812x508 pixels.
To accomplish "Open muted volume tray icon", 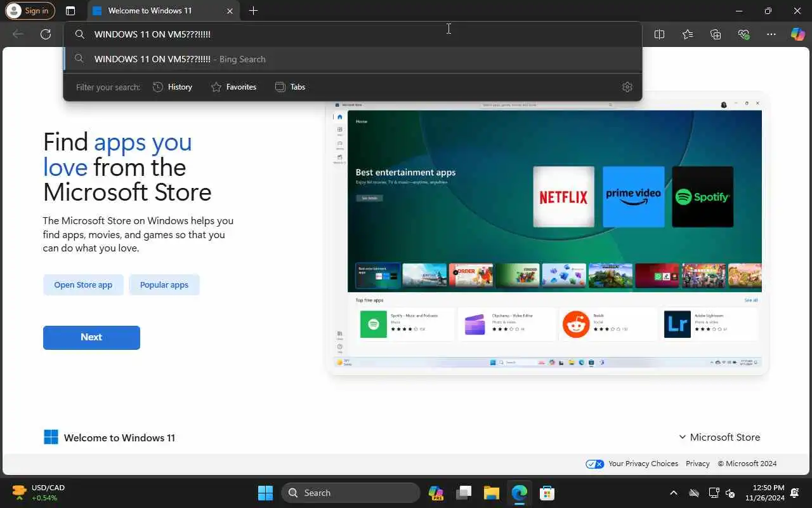I will coord(730,493).
